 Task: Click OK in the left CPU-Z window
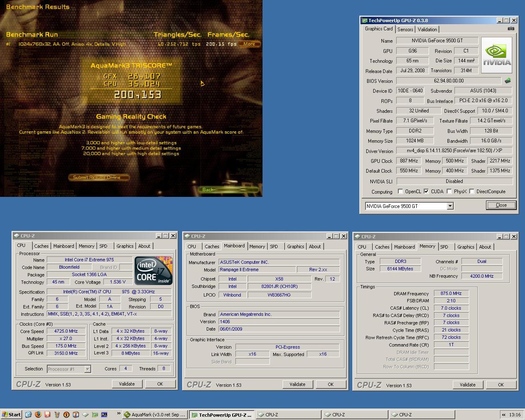coord(160,384)
